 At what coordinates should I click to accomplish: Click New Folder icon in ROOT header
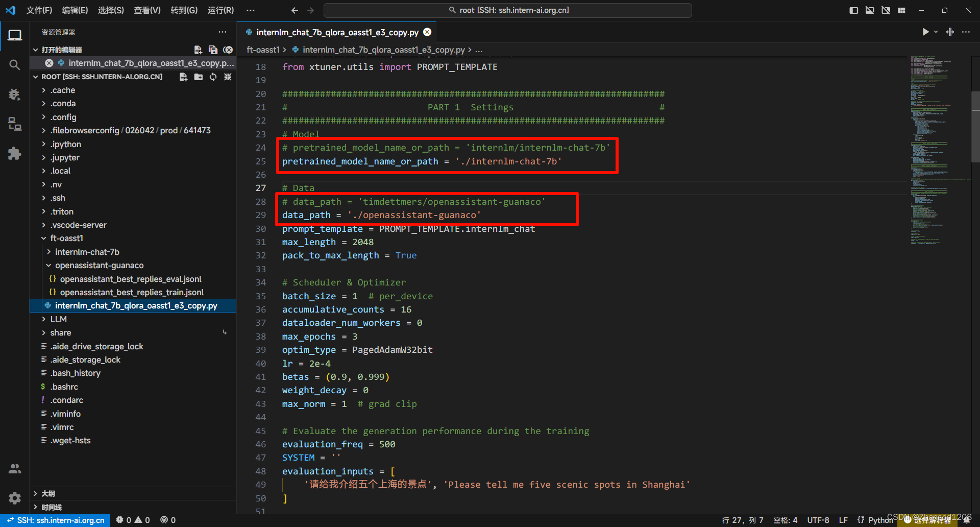[198, 77]
